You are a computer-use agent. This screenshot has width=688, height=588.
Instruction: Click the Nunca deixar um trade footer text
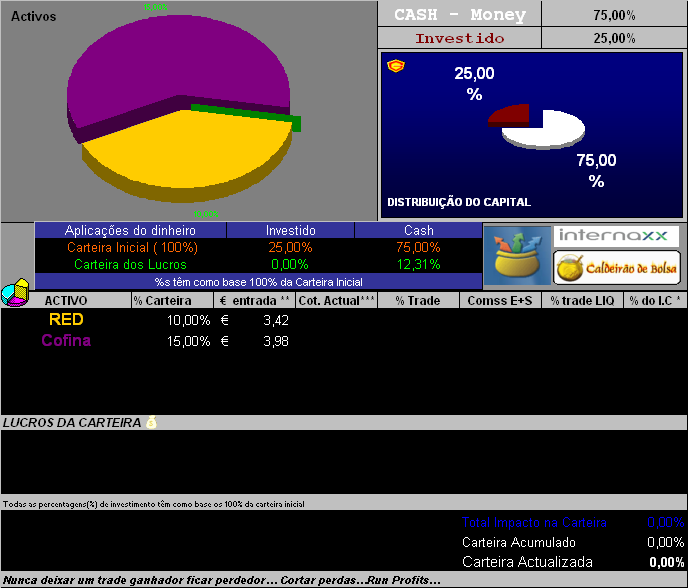pos(222,580)
